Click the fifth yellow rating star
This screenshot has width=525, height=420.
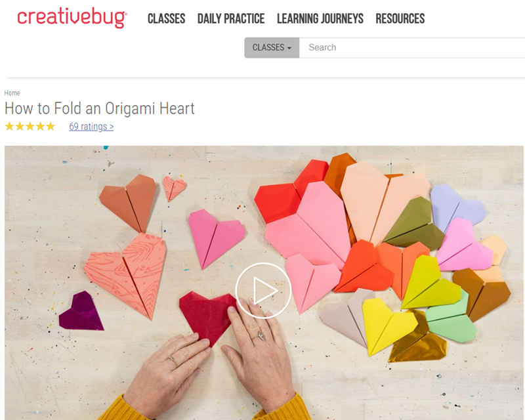pos(51,127)
